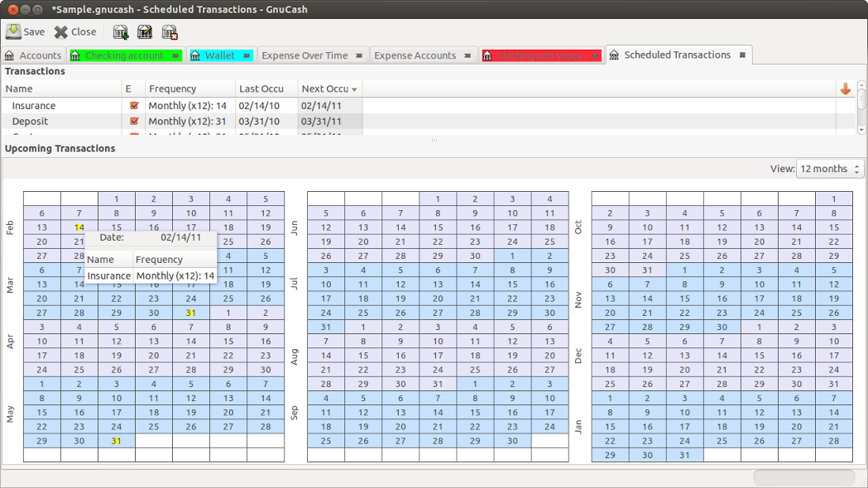Viewport: 868px width, 488px height.
Task: Toggle enabled checkbox for Deposit
Action: coord(134,121)
